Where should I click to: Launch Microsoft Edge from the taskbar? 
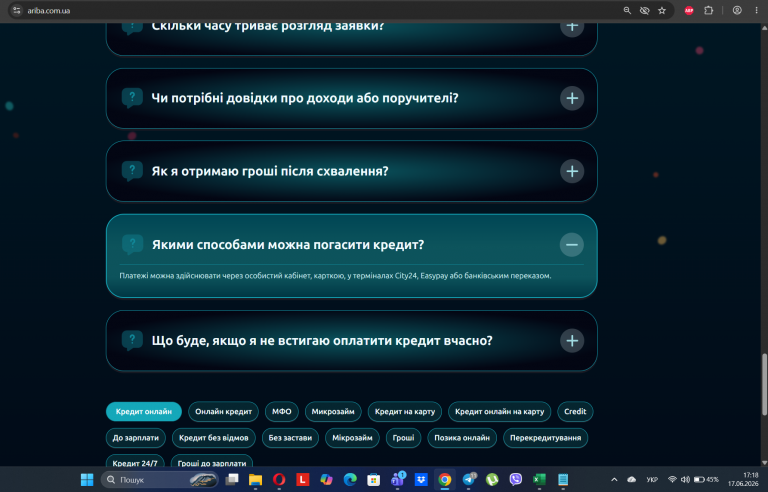click(x=350, y=480)
